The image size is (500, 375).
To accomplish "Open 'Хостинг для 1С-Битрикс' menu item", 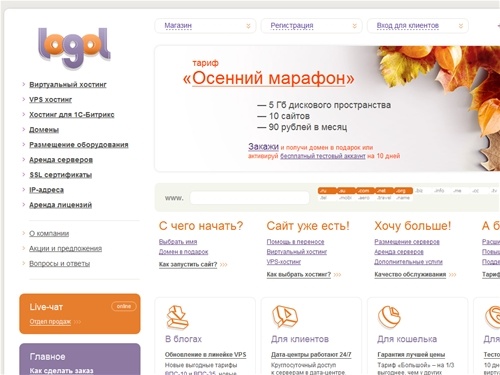I will (x=72, y=115).
